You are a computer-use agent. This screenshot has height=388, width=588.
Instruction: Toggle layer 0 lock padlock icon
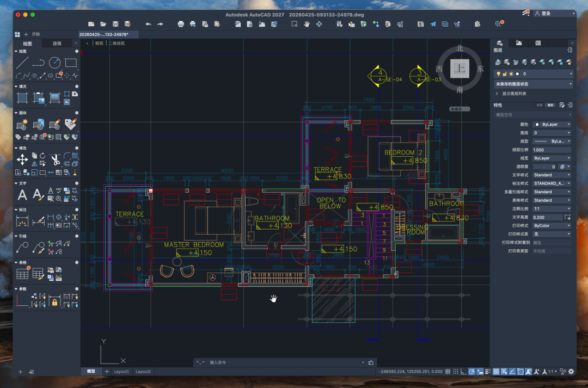point(505,74)
